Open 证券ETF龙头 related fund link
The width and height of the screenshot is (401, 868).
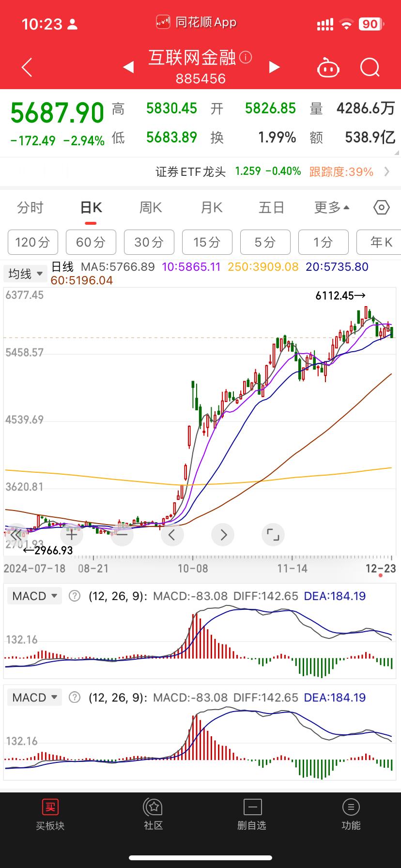point(191,171)
